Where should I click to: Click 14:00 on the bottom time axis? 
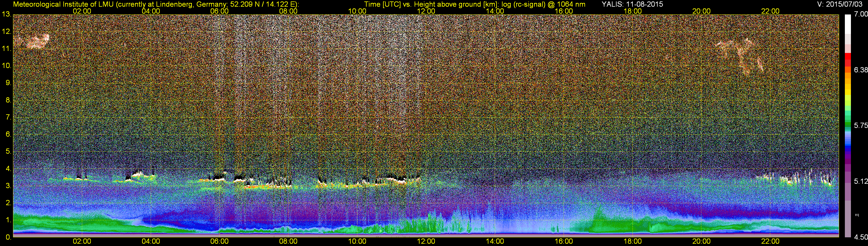[495, 242]
